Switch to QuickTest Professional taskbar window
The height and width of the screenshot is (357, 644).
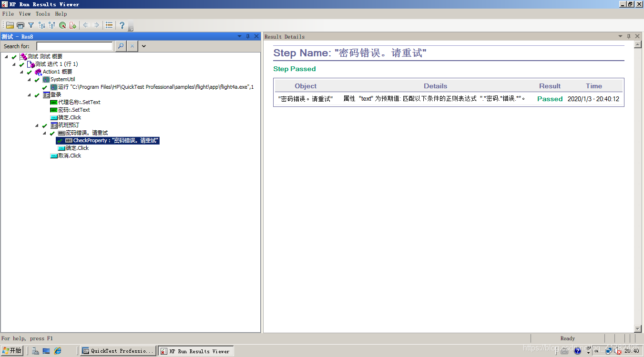coord(118,351)
